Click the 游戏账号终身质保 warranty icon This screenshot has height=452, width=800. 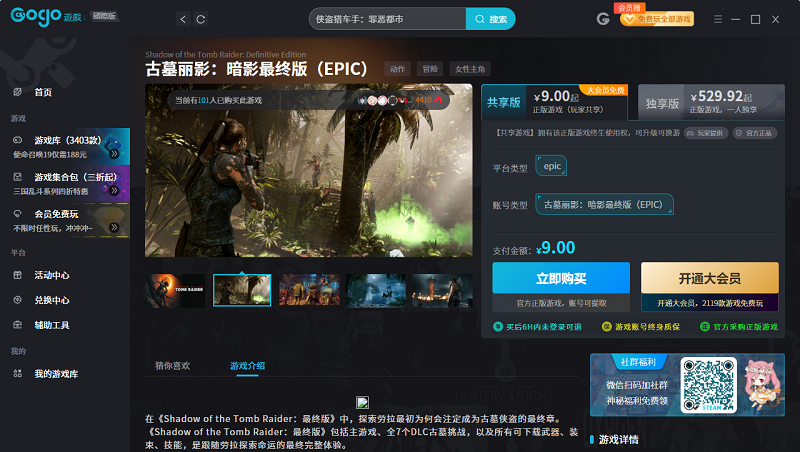point(607,327)
